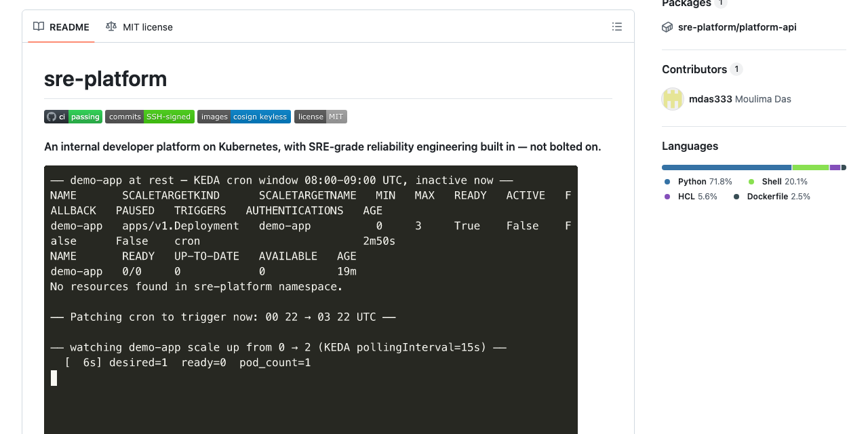The width and height of the screenshot is (868, 434).
Task: Click the package cube icon
Action: point(667,27)
